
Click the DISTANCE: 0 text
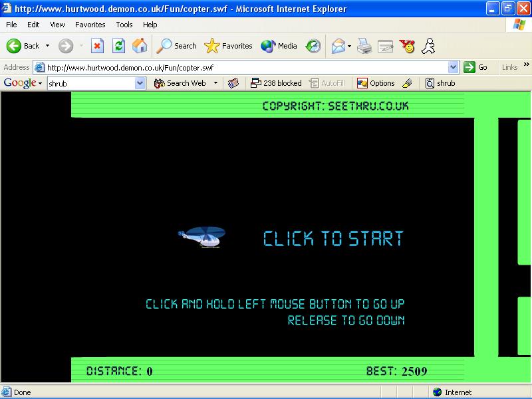120,371
